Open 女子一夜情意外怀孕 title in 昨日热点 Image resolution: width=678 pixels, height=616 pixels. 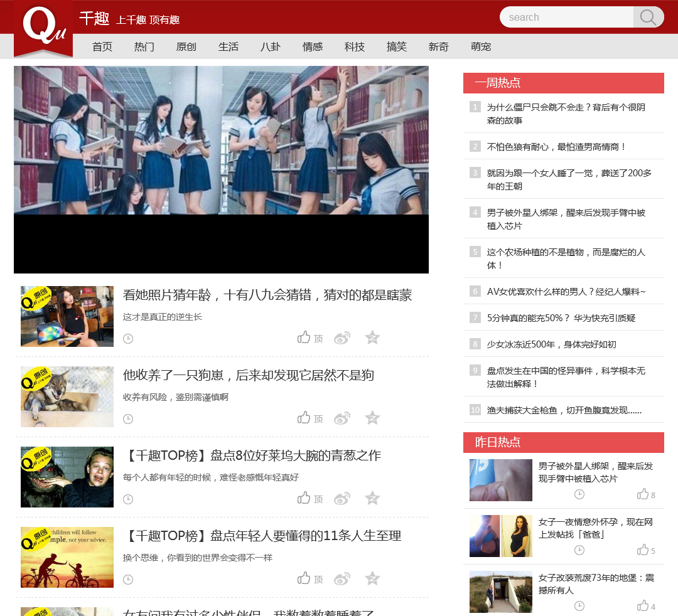click(x=595, y=528)
